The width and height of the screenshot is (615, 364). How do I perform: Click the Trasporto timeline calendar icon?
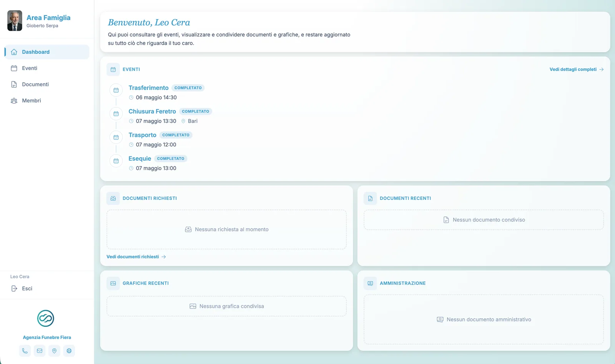coord(116,137)
